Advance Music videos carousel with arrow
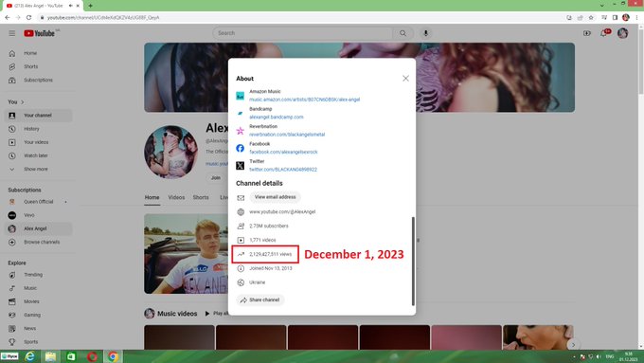The height and width of the screenshot is (363, 644). pyautogui.click(x=573, y=345)
